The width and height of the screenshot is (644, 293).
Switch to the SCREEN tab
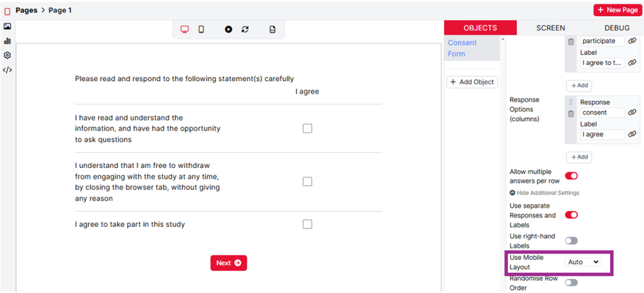(x=550, y=28)
